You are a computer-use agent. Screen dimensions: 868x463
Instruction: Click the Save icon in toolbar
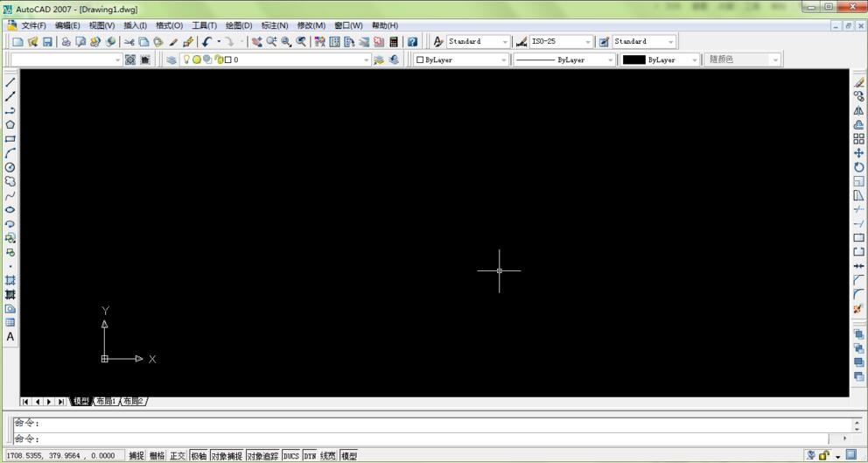(47, 42)
